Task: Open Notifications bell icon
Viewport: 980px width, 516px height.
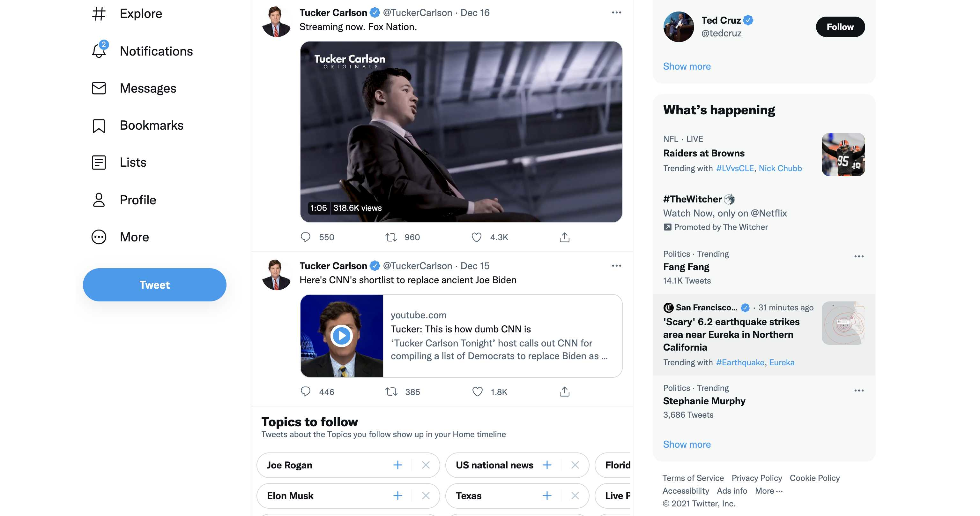Action: [99, 51]
